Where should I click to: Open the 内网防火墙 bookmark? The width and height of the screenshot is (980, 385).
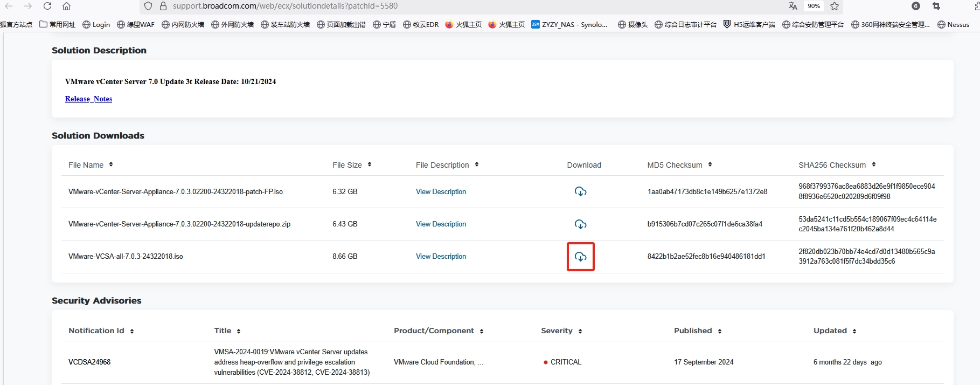pyautogui.click(x=183, y=24)
